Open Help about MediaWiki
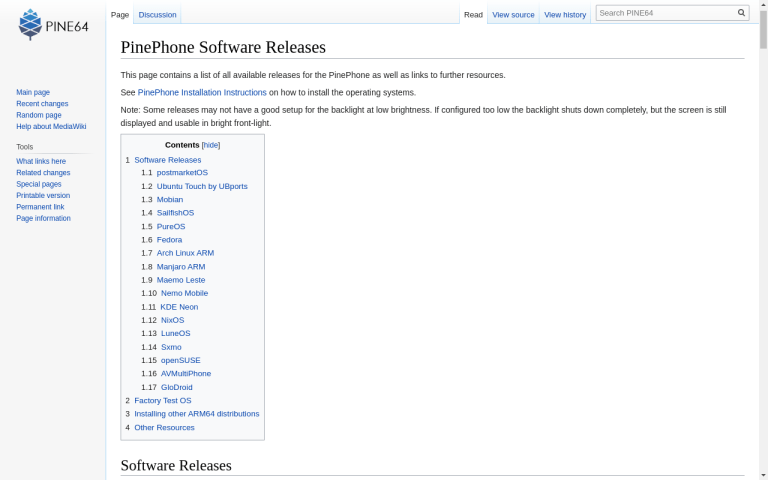 tap(51, 126)
